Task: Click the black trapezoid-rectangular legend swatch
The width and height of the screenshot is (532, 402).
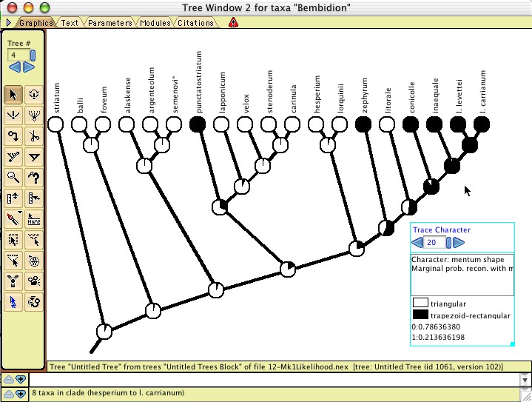Action: [420, 315]
